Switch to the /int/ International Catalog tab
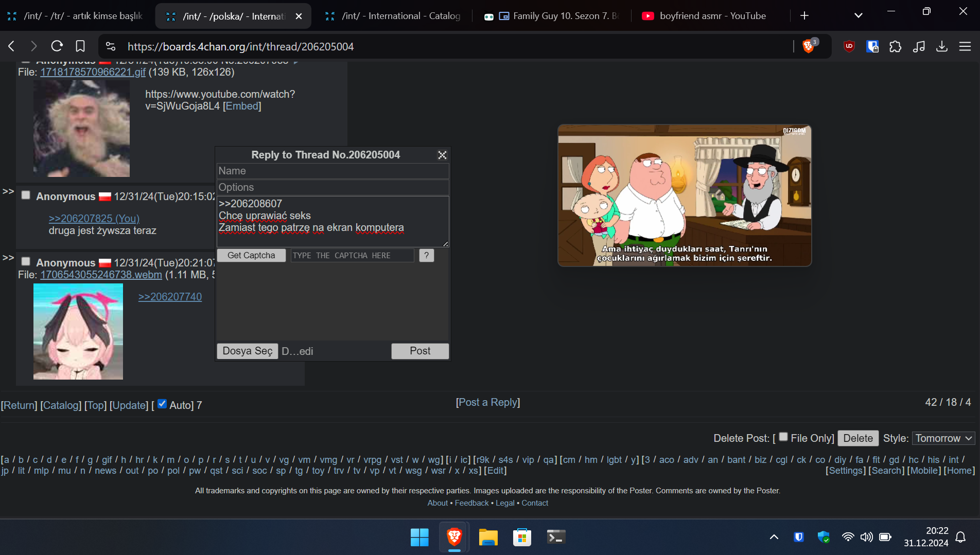This screenshot has width=980, height=555. 393,16
